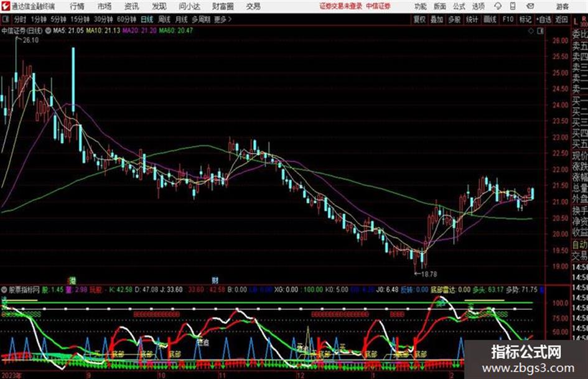This screenshot has height=379, width=588.
Task: Click the green MA60: 20.47 value
Action: tap(176, 30)
